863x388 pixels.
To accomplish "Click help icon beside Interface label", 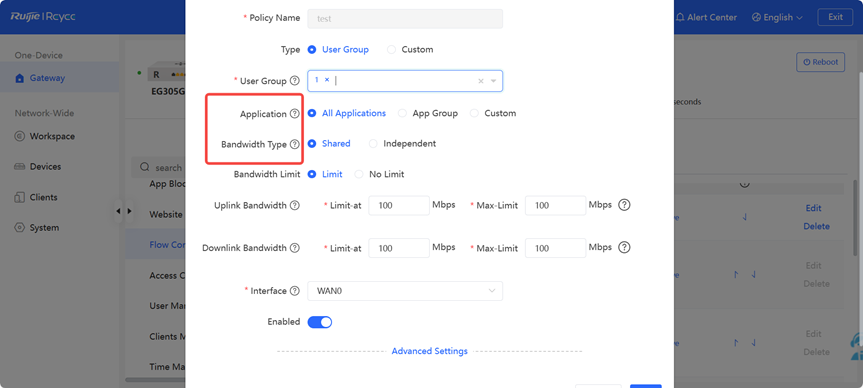I will (x=295, y=291).
